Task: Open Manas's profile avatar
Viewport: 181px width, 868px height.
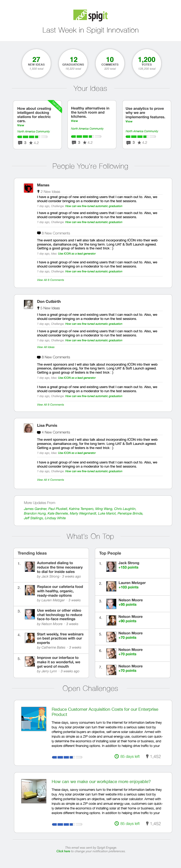Action: (x=28, y=188)
